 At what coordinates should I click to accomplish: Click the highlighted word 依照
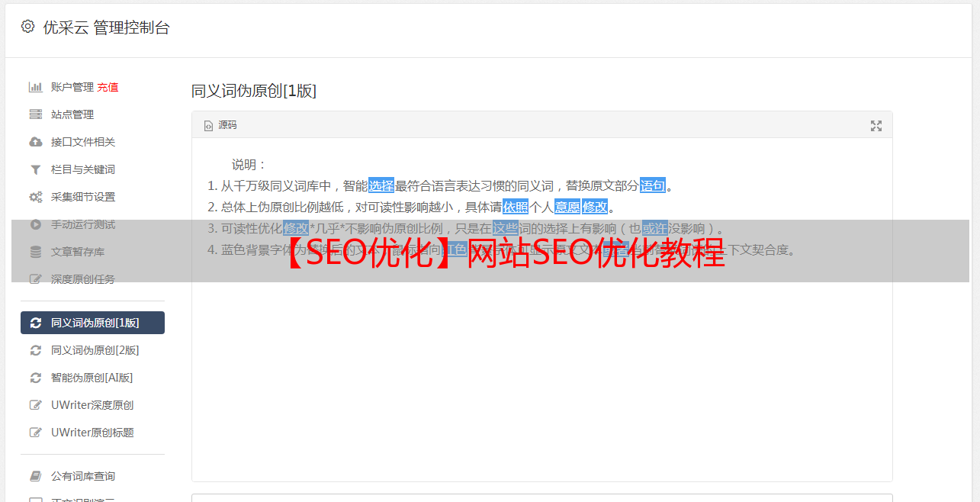pos(516,207)
